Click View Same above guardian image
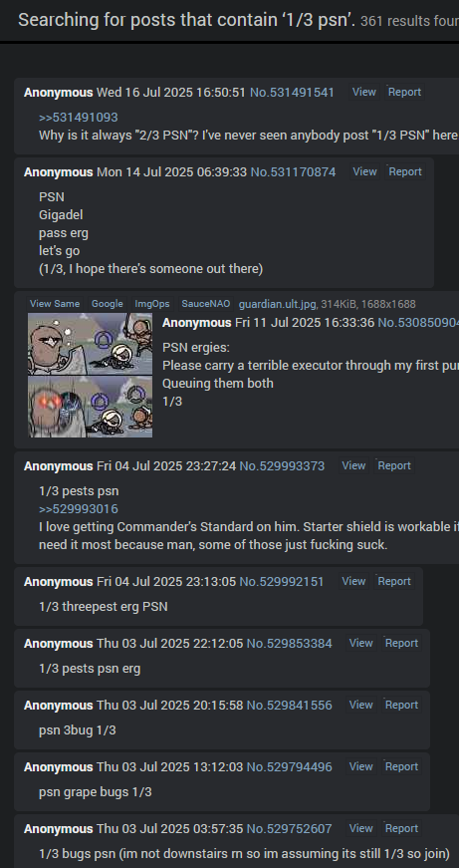459x868 pixels. (x=55, y=304)
